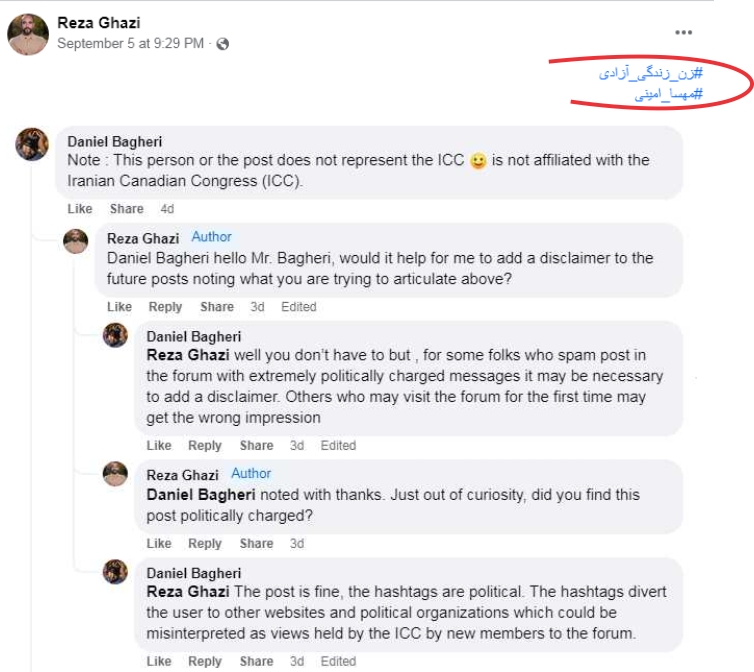This screenshot has width=754, height=672.
Task: Open the first Persian hashtag in the post
Action: pos(651,74)
